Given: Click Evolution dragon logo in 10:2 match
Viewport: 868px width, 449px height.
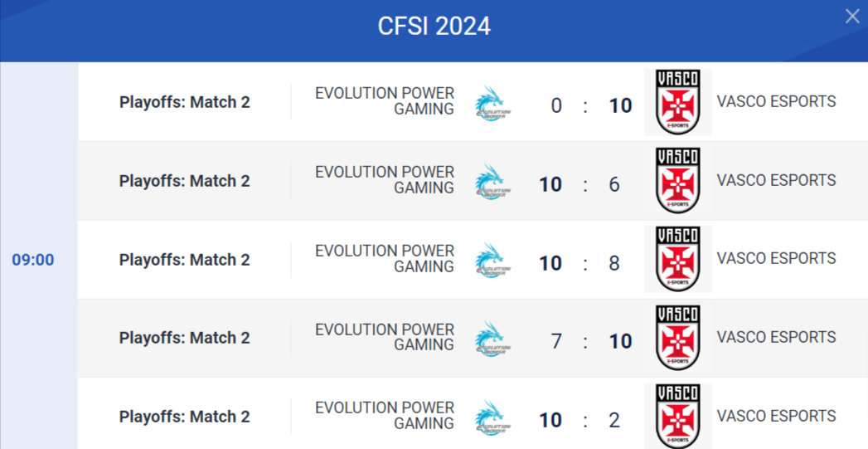Looking at the screenshot, I should 492,417.
